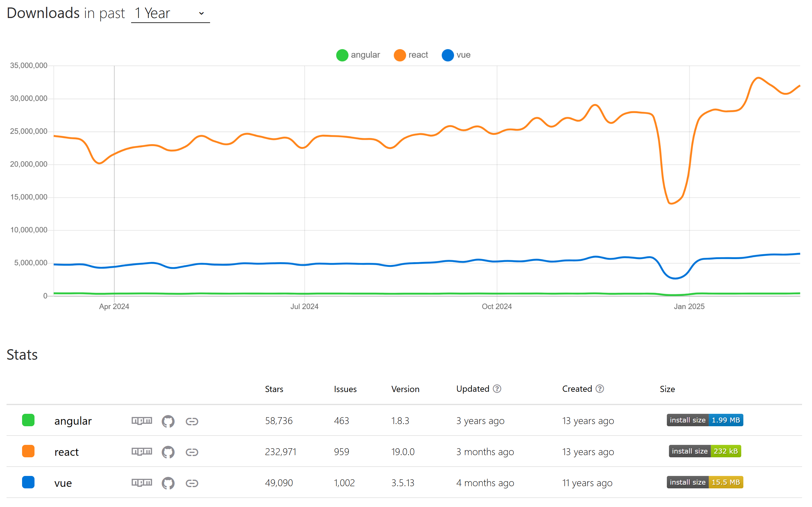Screen dimensions: 812x507
Task: Click angular updated '3 years ago'
Action: tap(480, 421)
